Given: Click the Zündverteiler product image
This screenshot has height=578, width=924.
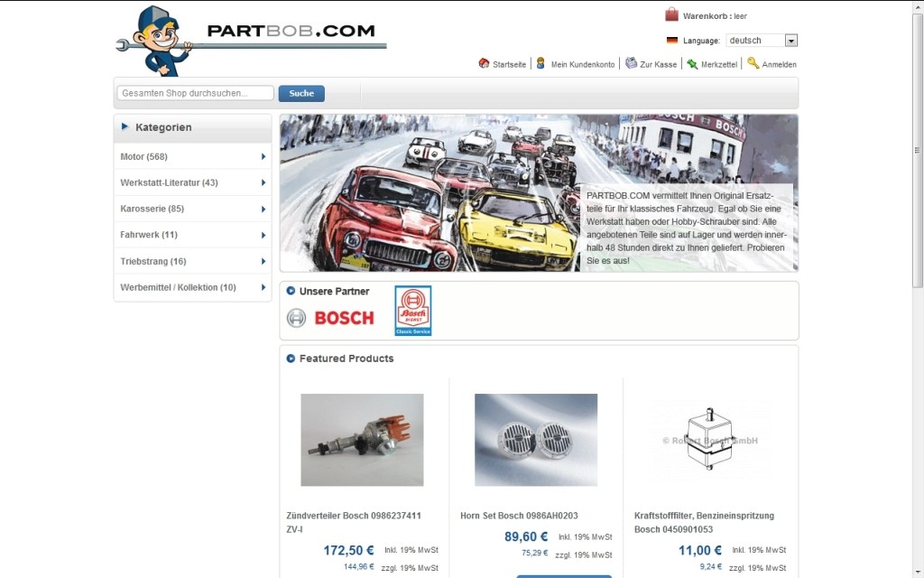Looking at the screenshot, I should (362, 440).
